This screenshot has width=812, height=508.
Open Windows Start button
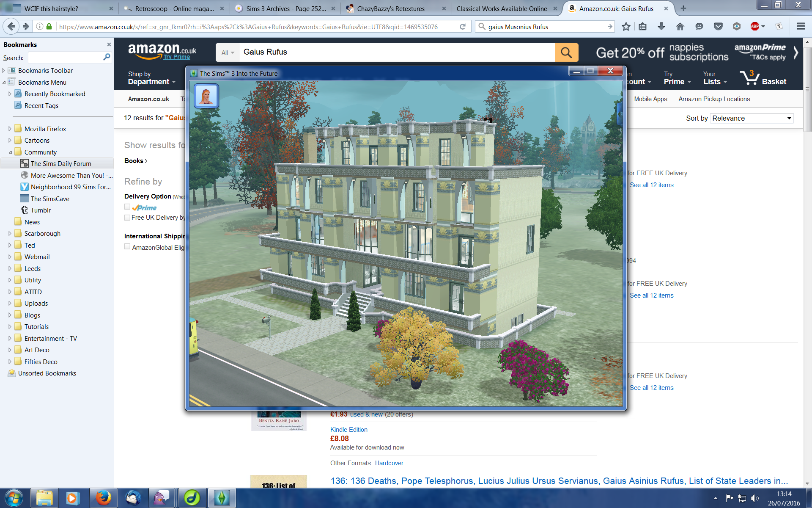pyautogui.click(x=14, y=498)
